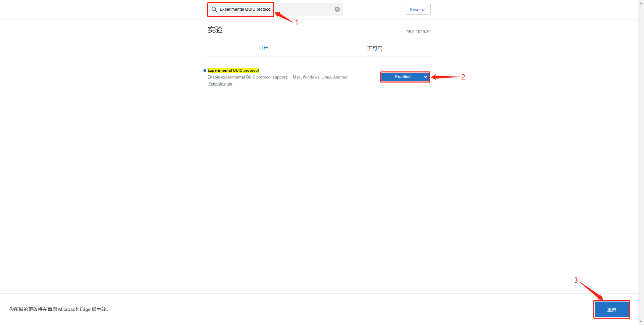The height and width of the screenshot is (325, 644).
Task: Click the version number 95.0.1020.30
Action: 418,32
